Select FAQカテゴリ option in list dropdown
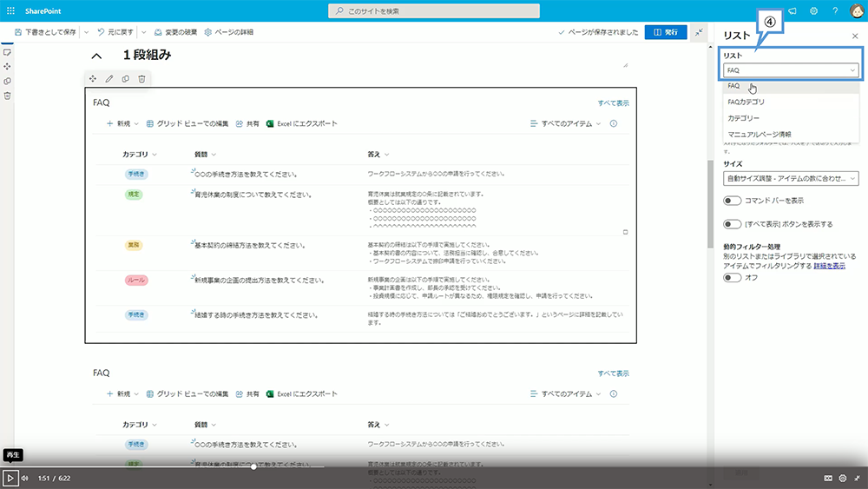868x489 pixels. (x=791, y=102)
